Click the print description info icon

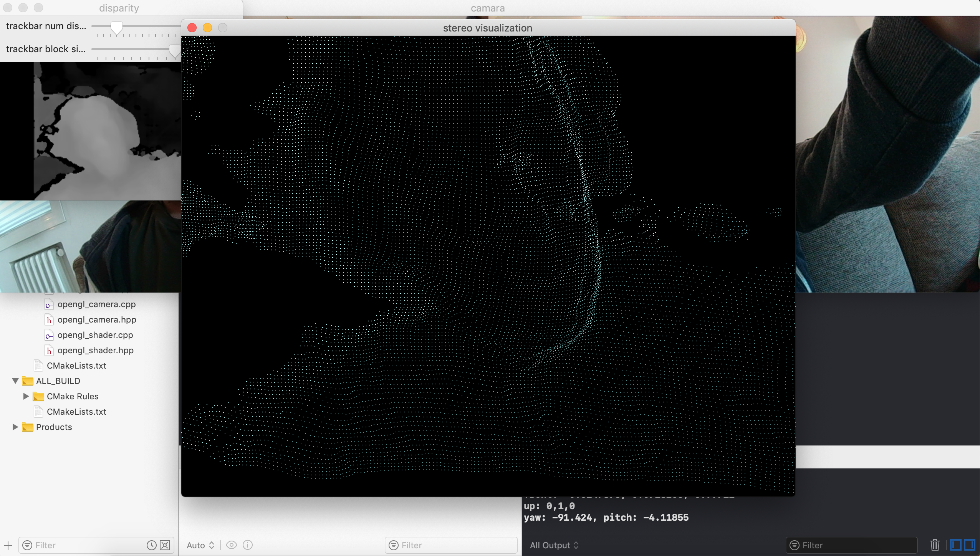point(248,545)
